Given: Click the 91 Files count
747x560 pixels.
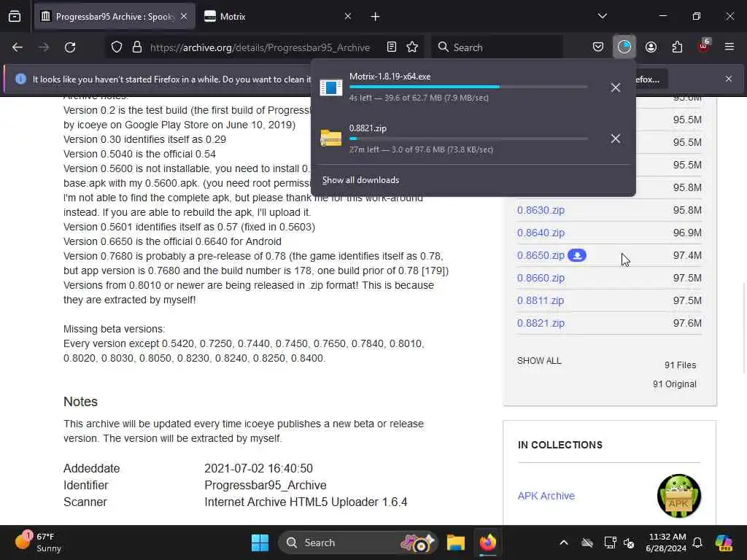Looking at the screenshot, I should tap(681, 365).
